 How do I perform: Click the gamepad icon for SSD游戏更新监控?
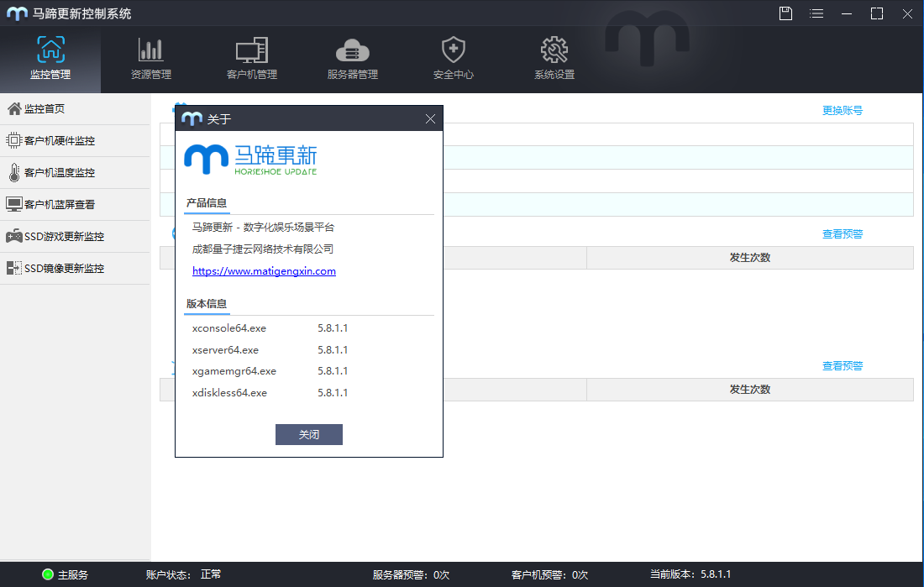pyautogui.click(x=14, y=236)
